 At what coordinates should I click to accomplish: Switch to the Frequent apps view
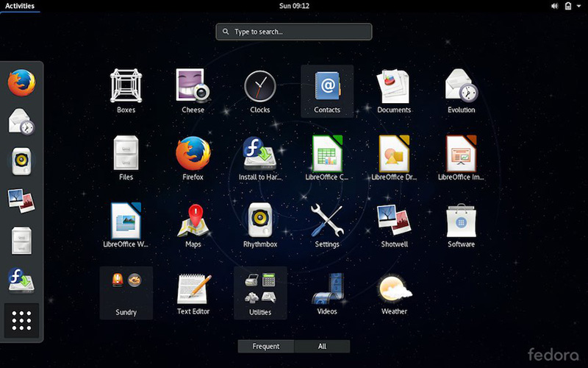(x=266, y=346)
